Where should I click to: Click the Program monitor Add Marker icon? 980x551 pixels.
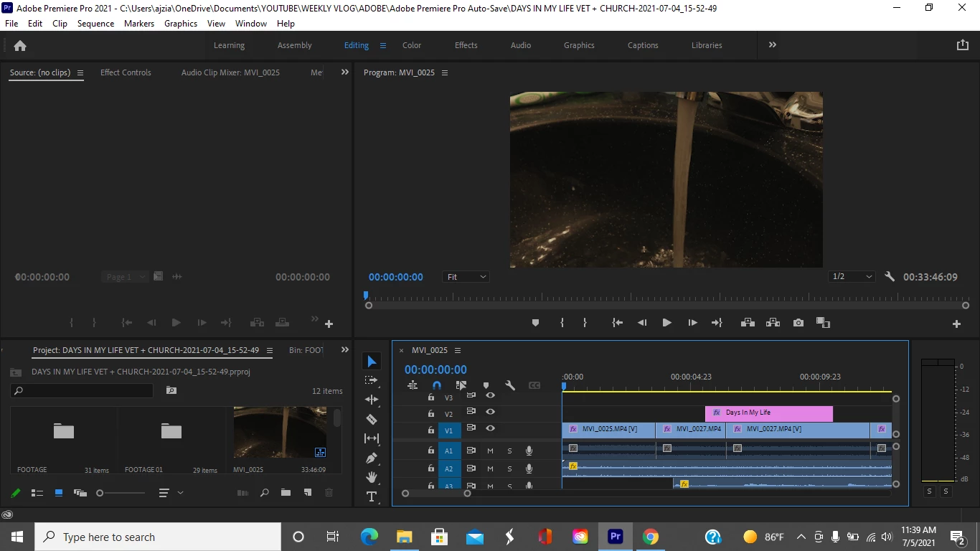click(x=535, y=323)
